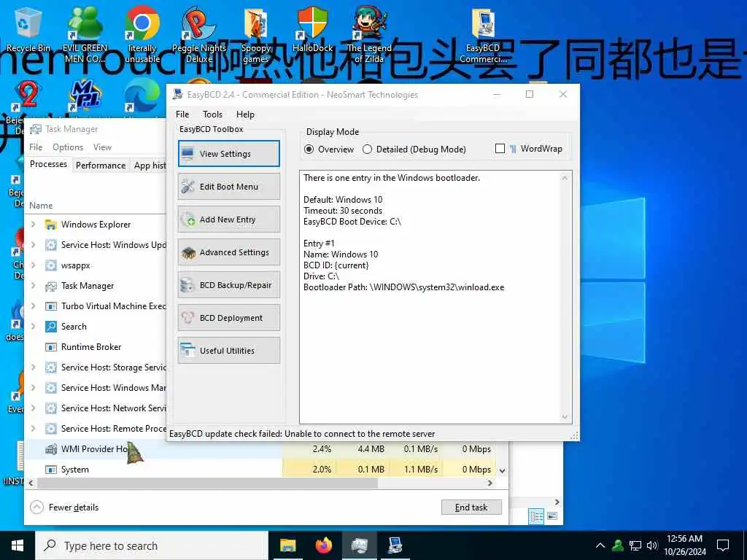
Task: Open EVIL GREEN MEN CO desktop shortcut
Action: coord(85,35)
